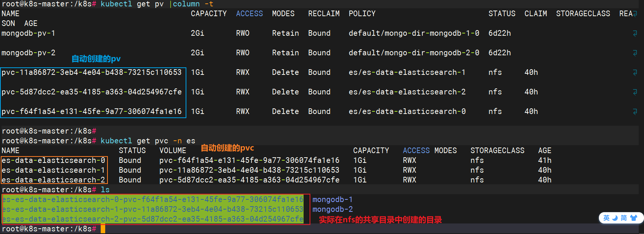Click 6d22h age in mongodb-pv-1 row
This screenshot has height=234, width=644.
tap(500, 33)
